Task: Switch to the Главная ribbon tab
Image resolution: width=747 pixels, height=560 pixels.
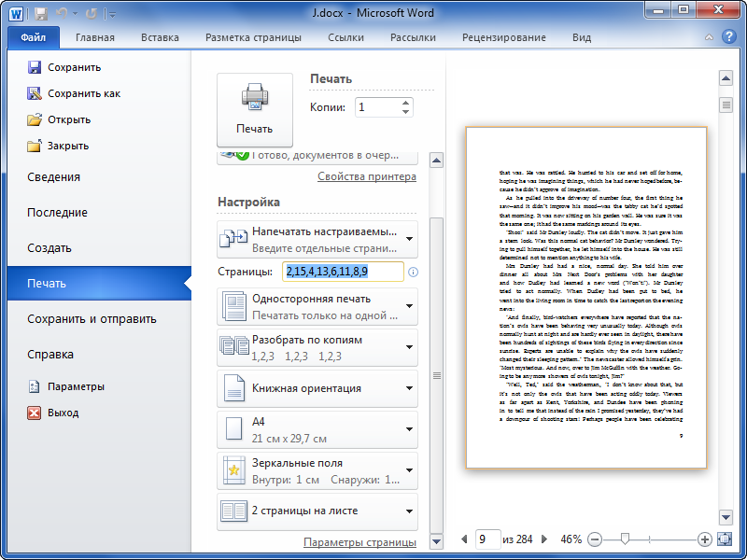Action: [95, 37]
